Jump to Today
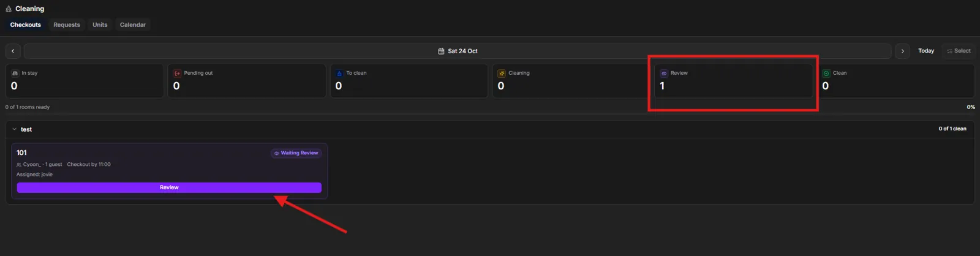This screenshot has width=980, height=256. click(926, 51)
